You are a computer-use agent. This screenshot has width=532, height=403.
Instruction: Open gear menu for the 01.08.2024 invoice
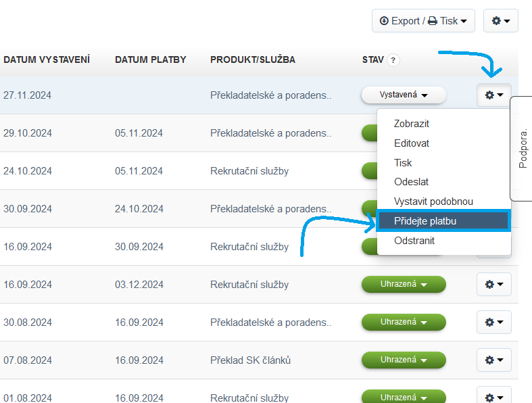[x=493, y=395]
